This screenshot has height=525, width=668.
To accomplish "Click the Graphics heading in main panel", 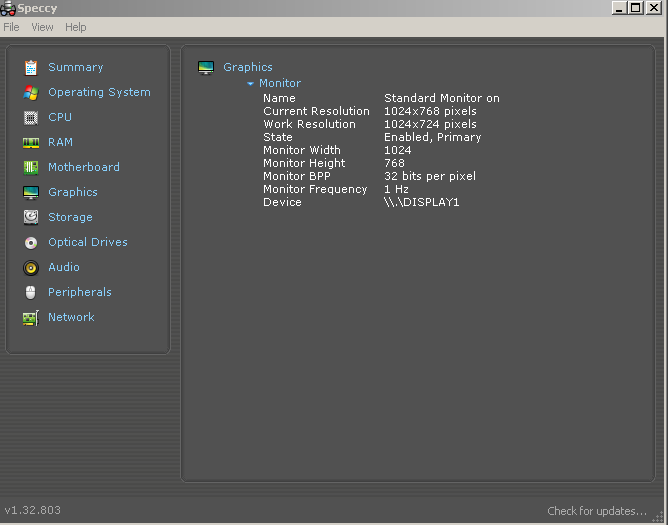I will click(x=248, y=67).
